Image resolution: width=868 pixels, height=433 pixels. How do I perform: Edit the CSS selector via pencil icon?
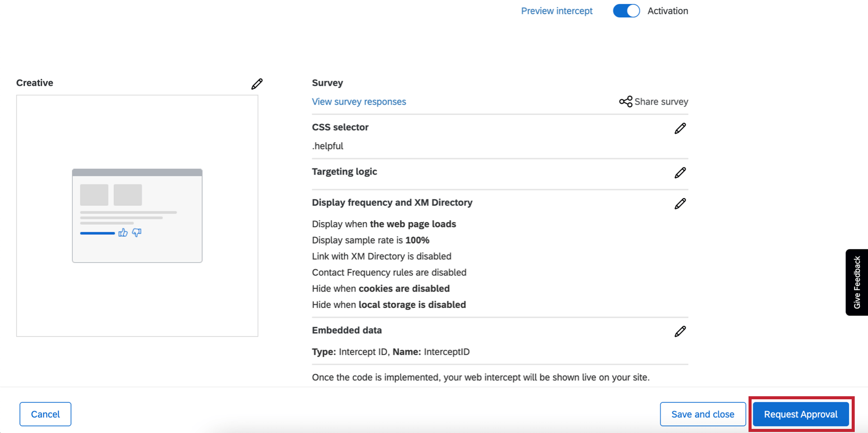tap(680, 129)
